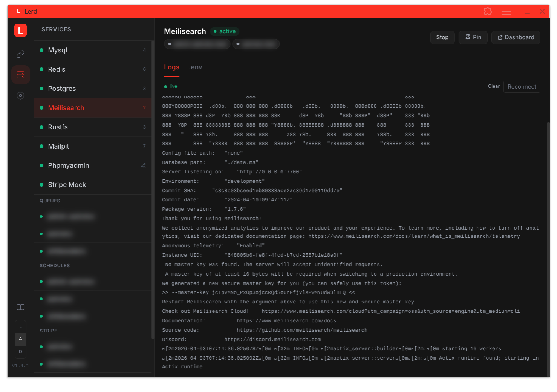Stop the Meilisearch service
557x392 pixels.
pos(442,37)
